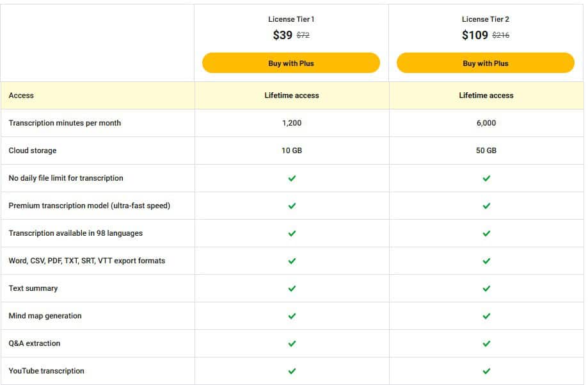
Task: Select the License Tier 2 column header
Action: click(485, 19)
